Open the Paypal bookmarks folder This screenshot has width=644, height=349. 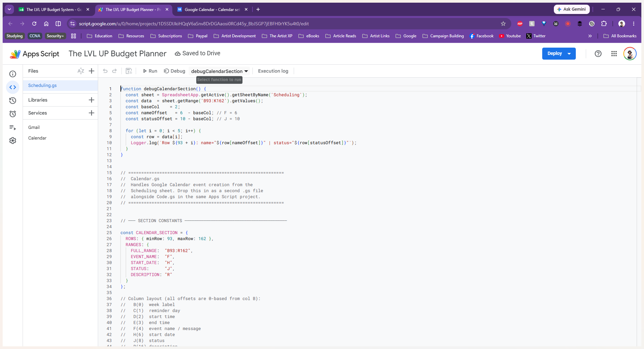click(x=198, y=36)
